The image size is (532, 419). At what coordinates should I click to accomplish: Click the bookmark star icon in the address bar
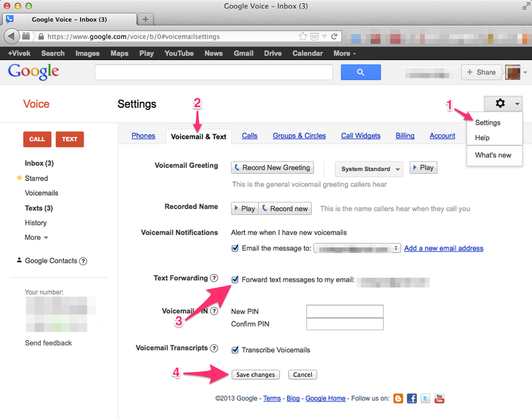tap(303, 36)
